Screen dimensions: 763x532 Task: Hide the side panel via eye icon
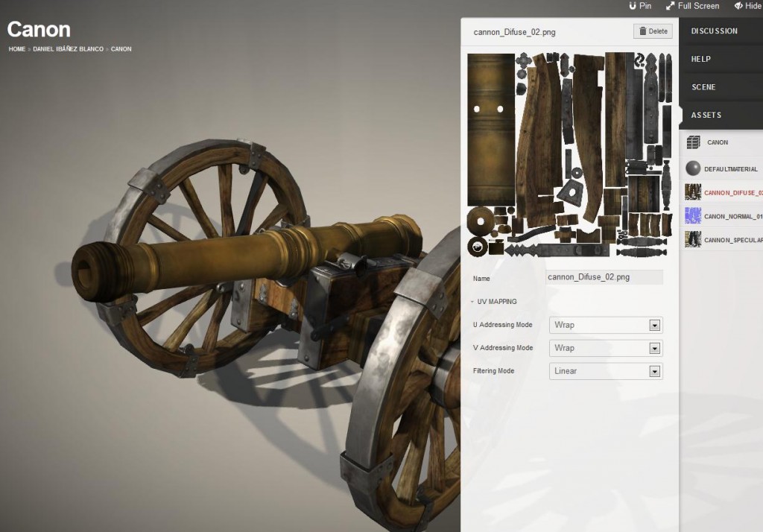(738, 6)
